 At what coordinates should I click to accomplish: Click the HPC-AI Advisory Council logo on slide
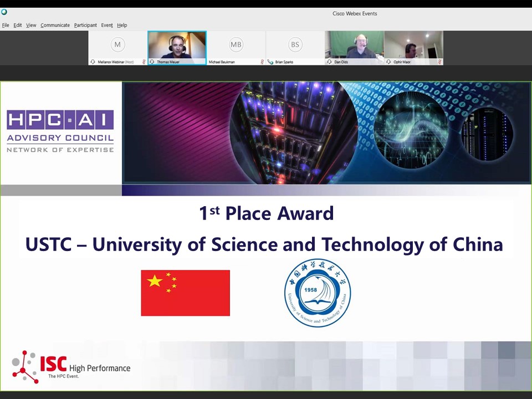click(x=60, y=131)
